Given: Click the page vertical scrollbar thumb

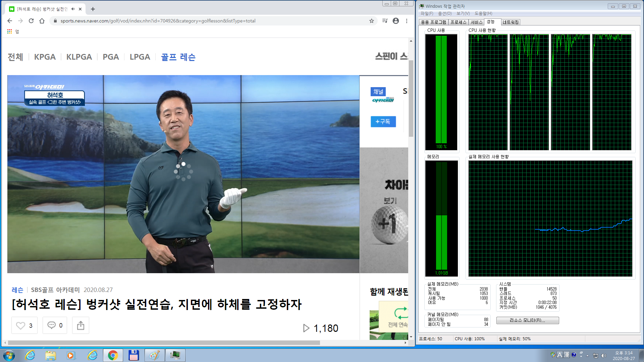Looking at the screenshot, I should pyautogui.click(x=411, y=98).
